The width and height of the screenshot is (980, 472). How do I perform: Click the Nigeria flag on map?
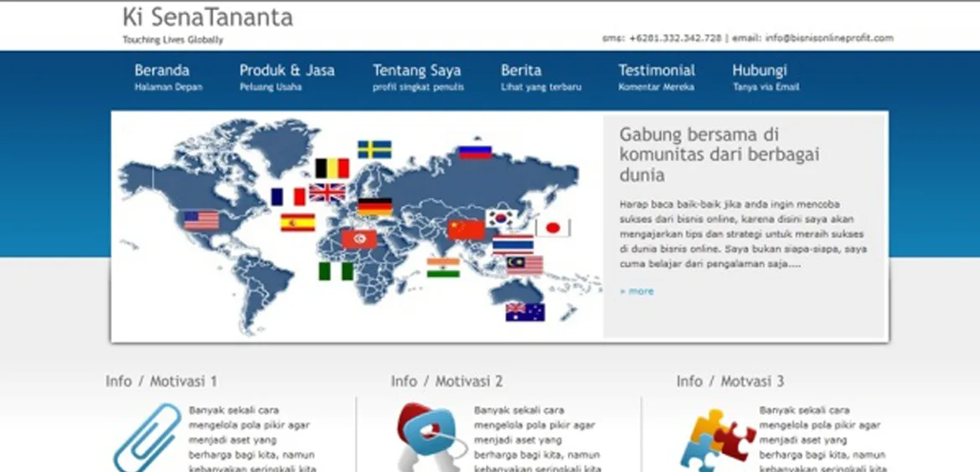336,272
